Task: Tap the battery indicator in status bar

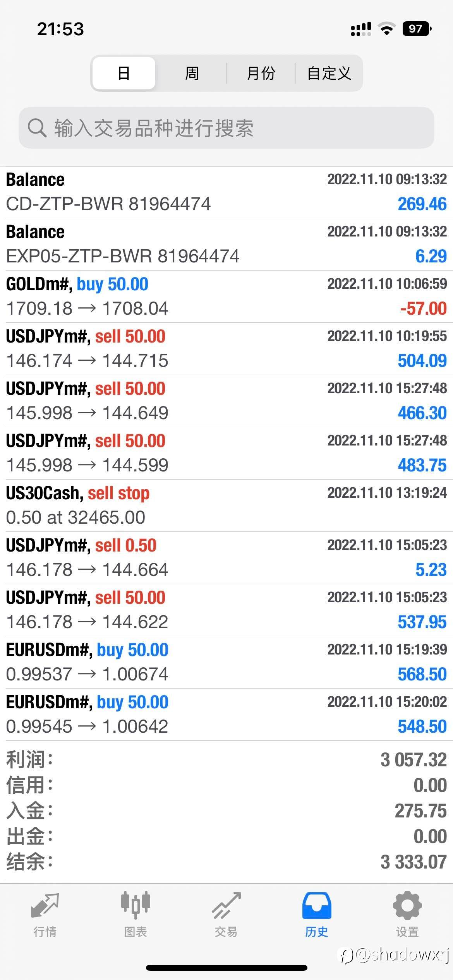Action: [417, 29]
